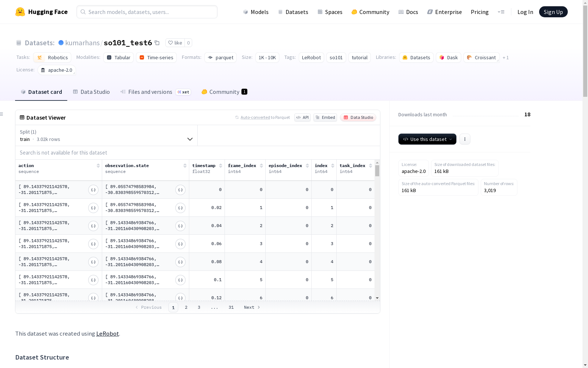Screen dimensions: 588x368
Task: Click the heart like button
Action: coord(175,43)
